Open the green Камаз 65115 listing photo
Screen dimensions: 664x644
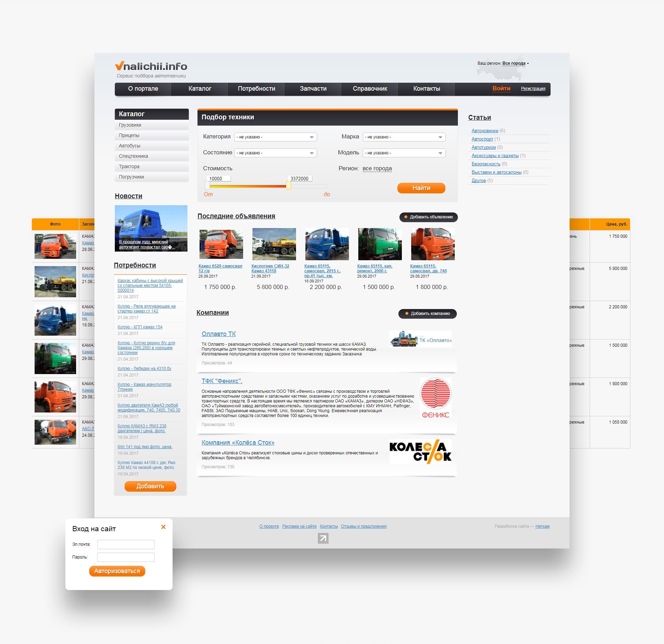[380, 244]
